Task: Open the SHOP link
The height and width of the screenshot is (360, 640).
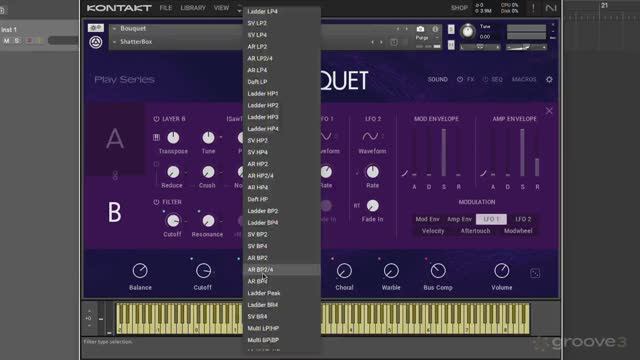Action: (x=459, y=8)
